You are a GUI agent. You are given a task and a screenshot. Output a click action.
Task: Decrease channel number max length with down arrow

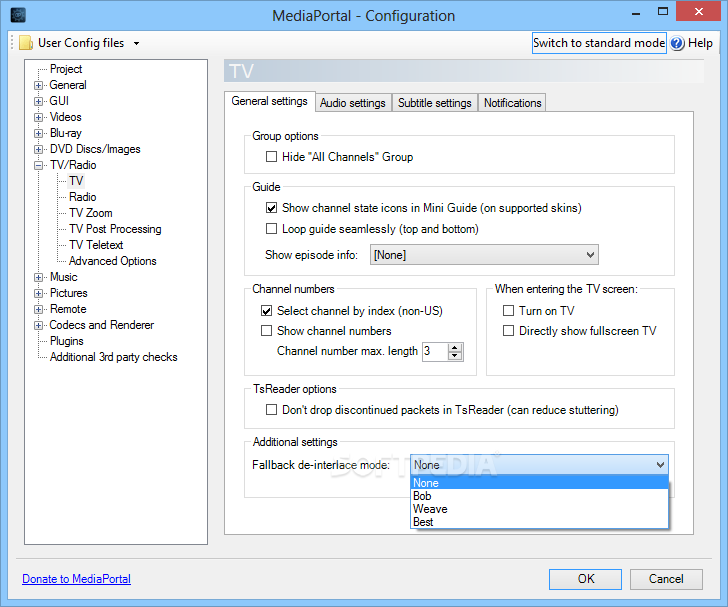(455, 356)
